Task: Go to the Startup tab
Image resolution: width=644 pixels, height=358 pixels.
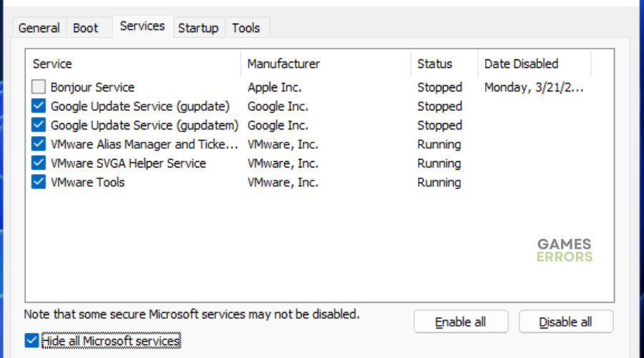Action: [x=198, y=28]
